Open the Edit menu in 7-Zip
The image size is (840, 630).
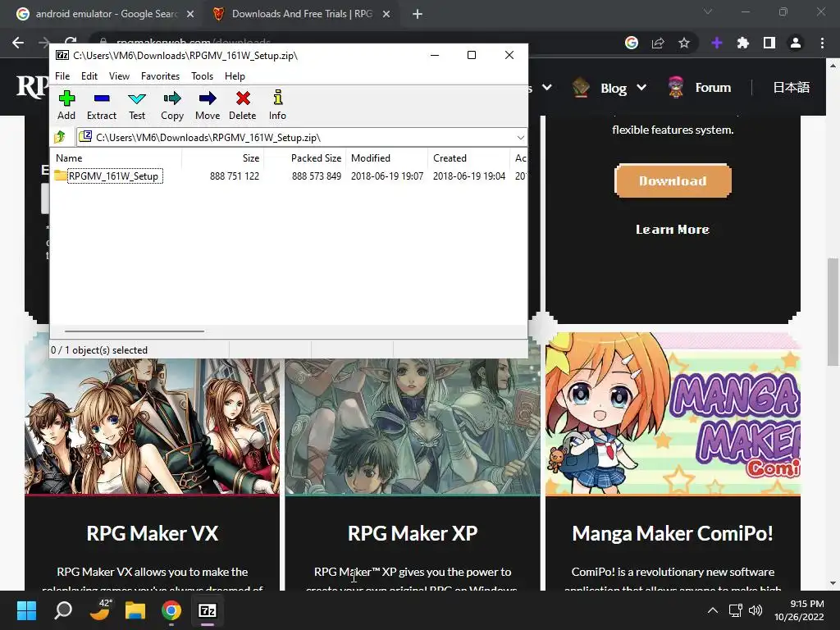pyautogui.click(x=89, y=76)
